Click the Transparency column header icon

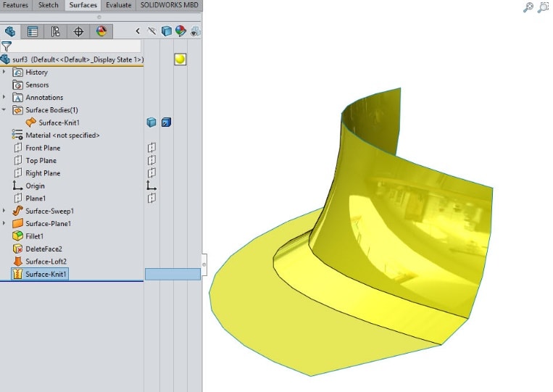coord(196,31)
